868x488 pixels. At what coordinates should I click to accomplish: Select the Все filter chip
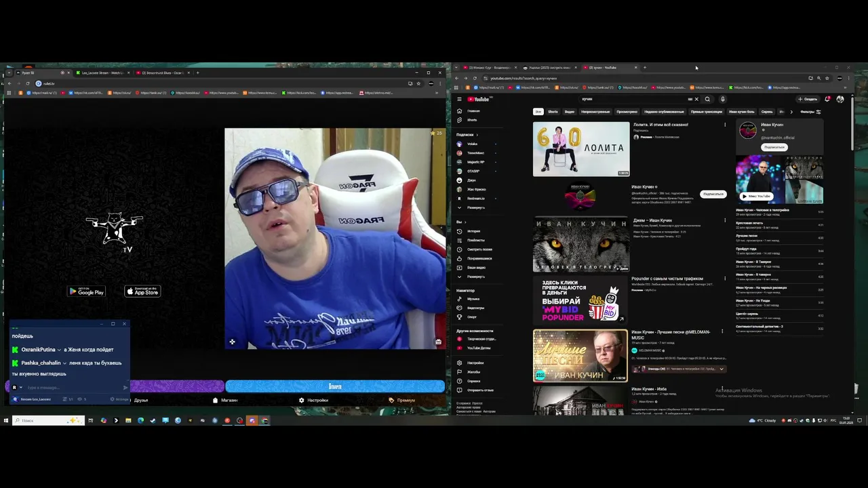click(538, 112)
